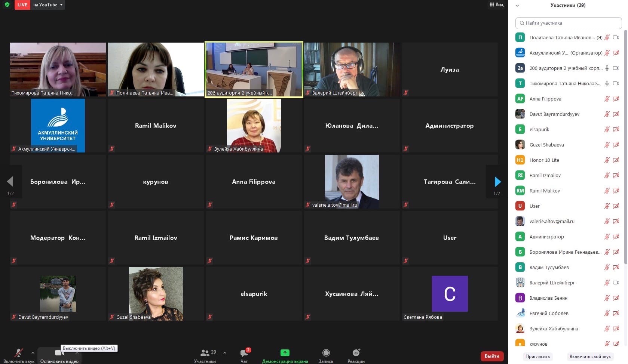Stop video using the camera button
The height and width of the screenshot is (364, 628).
pyautogui.click(x=59, y=353)
